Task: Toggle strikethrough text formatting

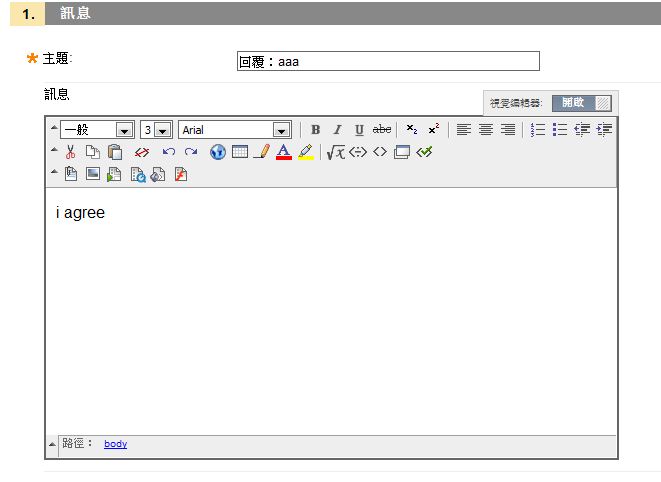Action: (x=382, y=130)
